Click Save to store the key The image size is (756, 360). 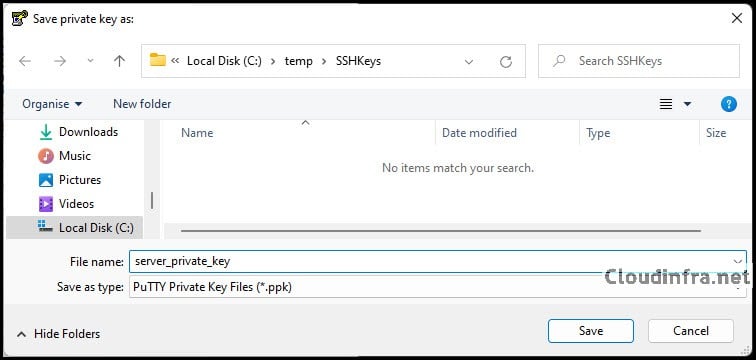tap(591, 331)
